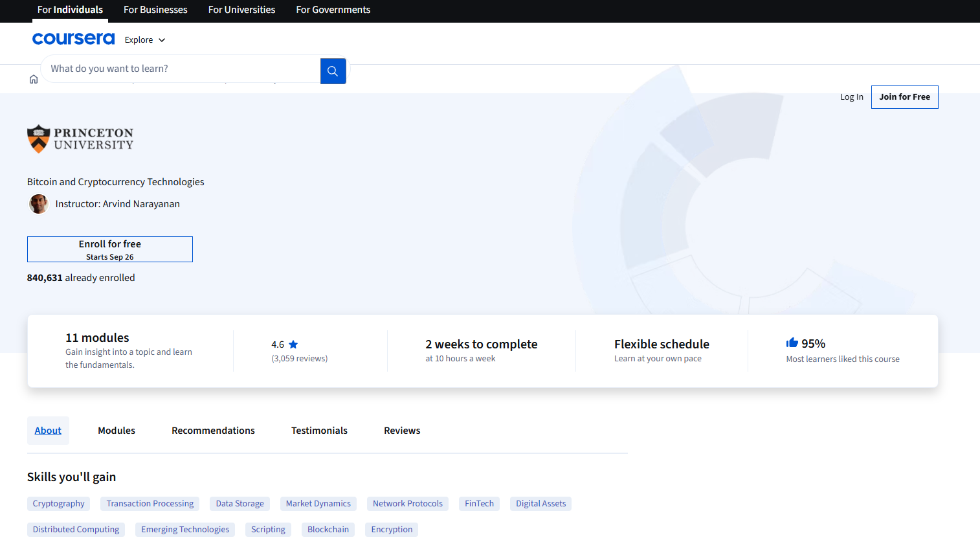
Task: Click the FinTech skill tag
Action: click(479, 504)
